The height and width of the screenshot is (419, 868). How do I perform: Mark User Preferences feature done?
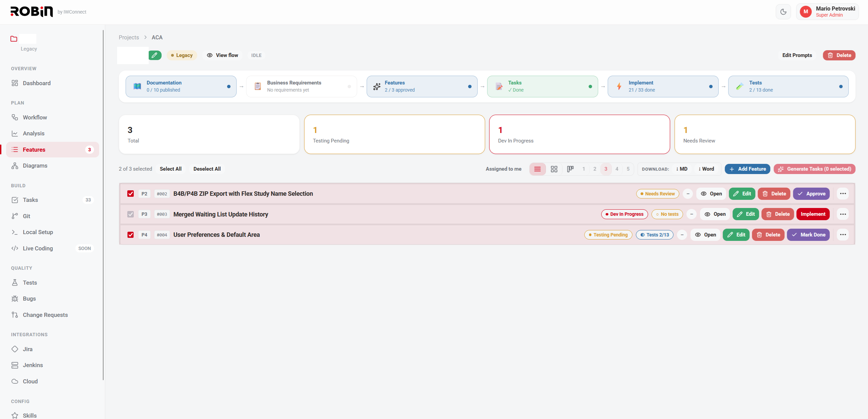tap(808, 235)
